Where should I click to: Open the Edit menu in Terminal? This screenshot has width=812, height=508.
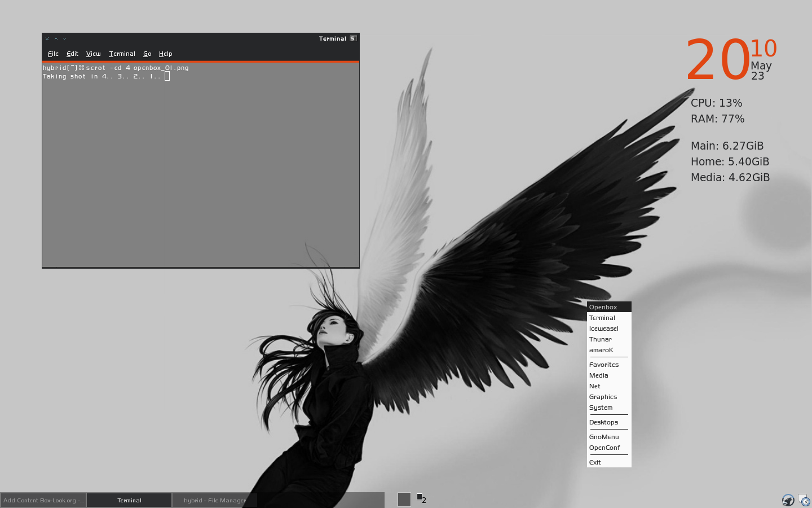tap(72, 54)
